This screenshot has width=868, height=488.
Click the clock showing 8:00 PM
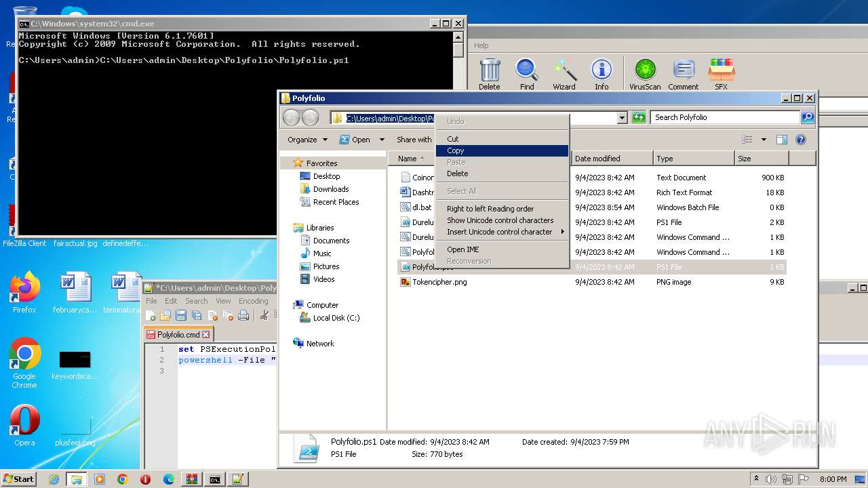point(833,479)
